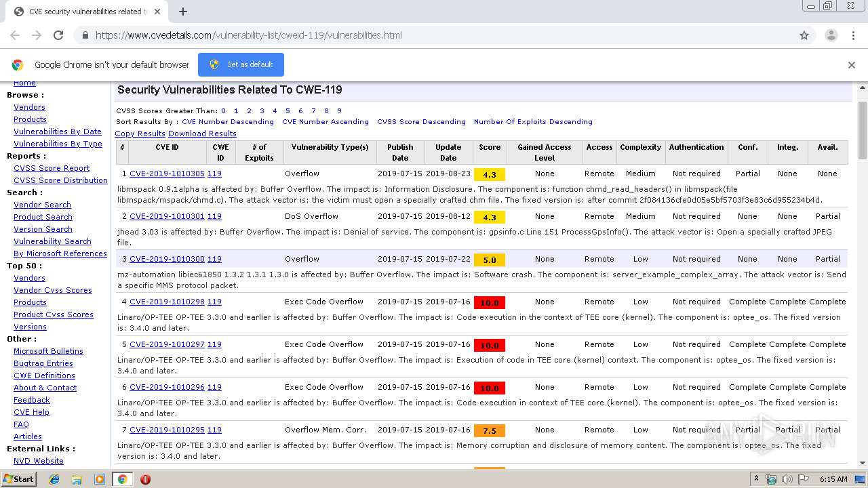Open CVE-2019-1010301 details
868x488 pixels.
click(167, 216)
